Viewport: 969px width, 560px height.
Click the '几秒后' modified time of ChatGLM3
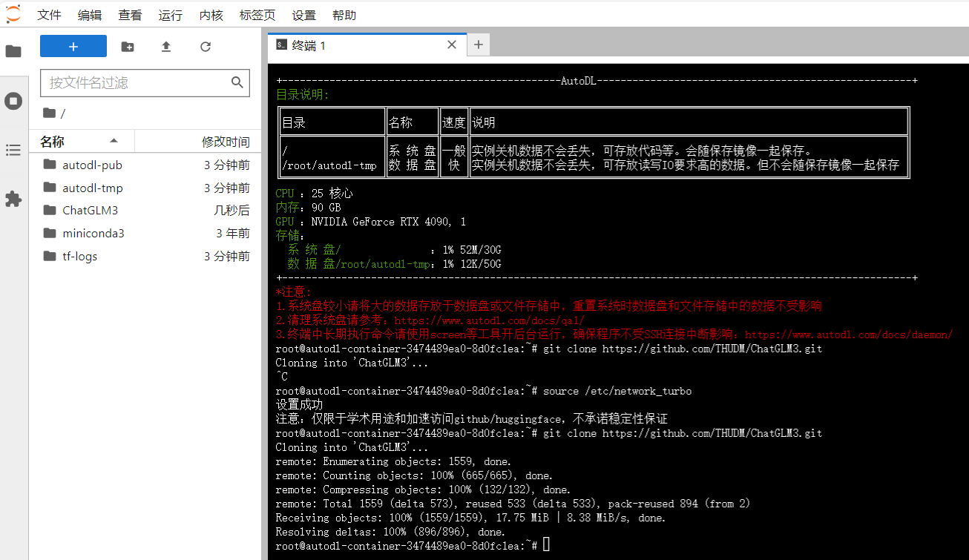pyautogui.click(x=231, y=211)
